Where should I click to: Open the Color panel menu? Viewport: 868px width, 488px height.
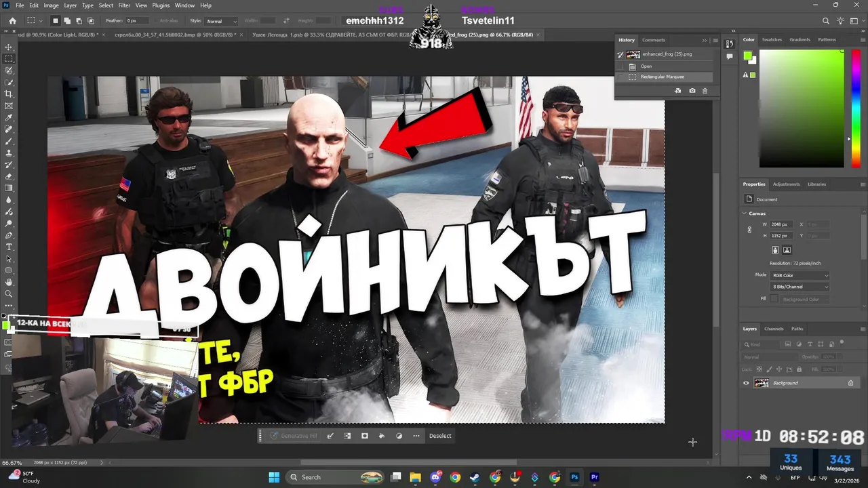(x=863, y=40)
